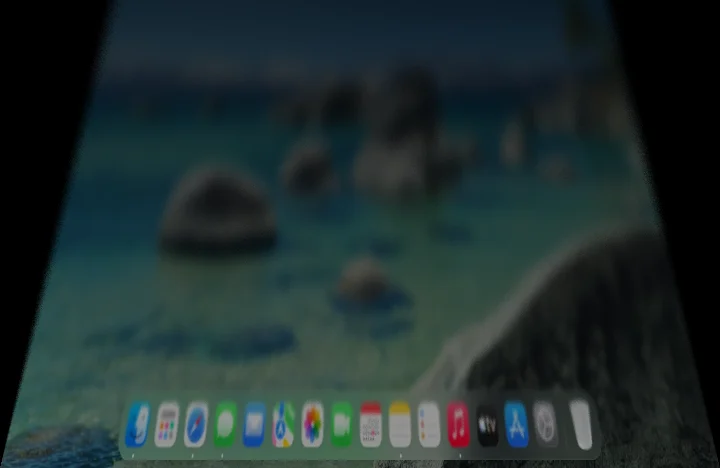Launch Maps from the dock
Screen dimensions: 720x468
pyautogui.click(x=283, y=424)
